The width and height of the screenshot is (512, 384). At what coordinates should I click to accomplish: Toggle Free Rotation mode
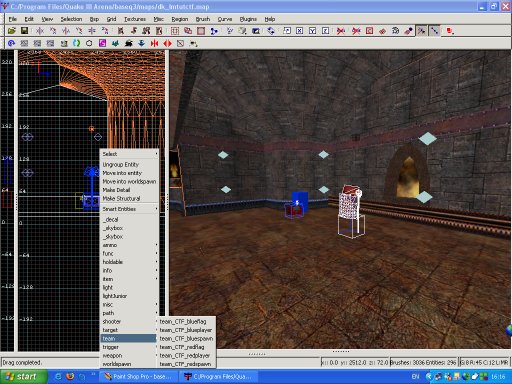[271, 31]
